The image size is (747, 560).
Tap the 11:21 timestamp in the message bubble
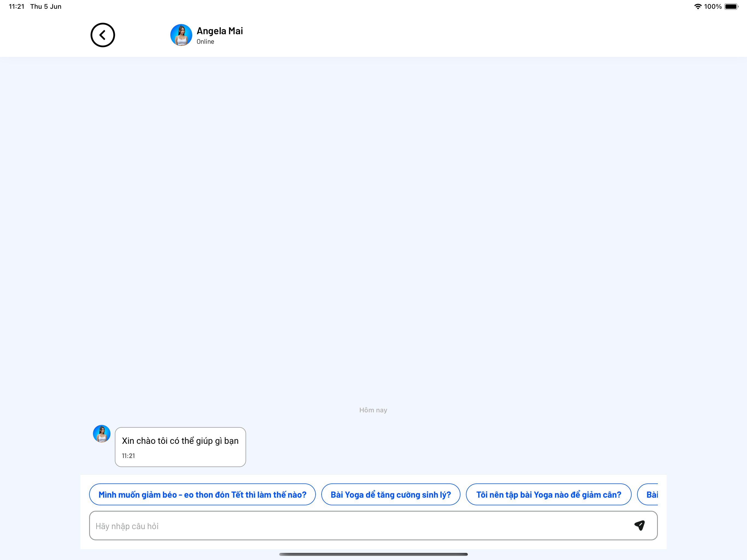[128, 456]
